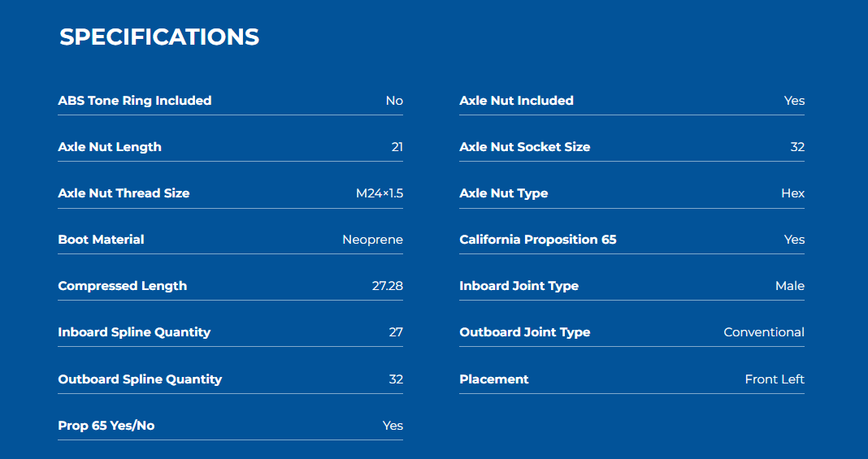This screenshot has width=868, height=459.
Task: Click the Axle Nut Length label
Action: tap(110, 147)
